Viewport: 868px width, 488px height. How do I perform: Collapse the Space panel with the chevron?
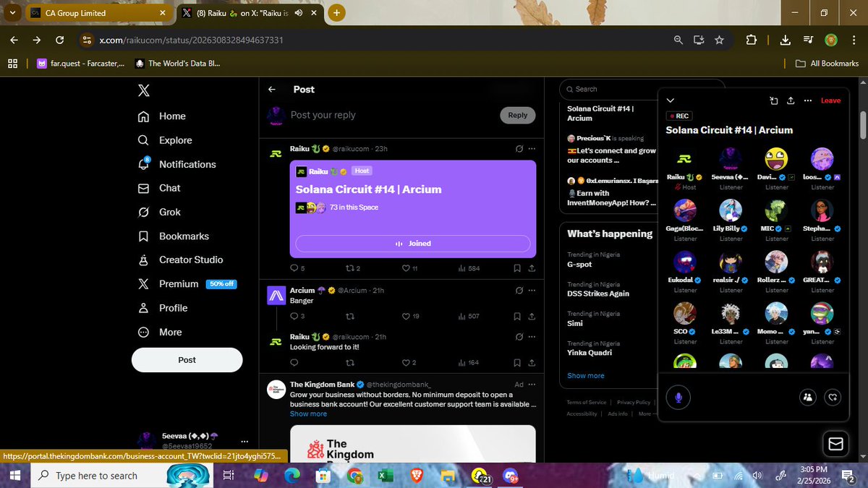[671, 100]
